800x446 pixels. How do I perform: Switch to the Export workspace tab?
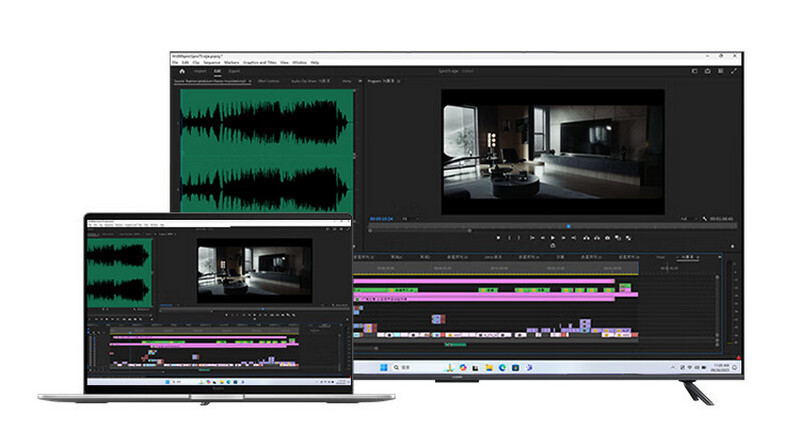(234, 72)
